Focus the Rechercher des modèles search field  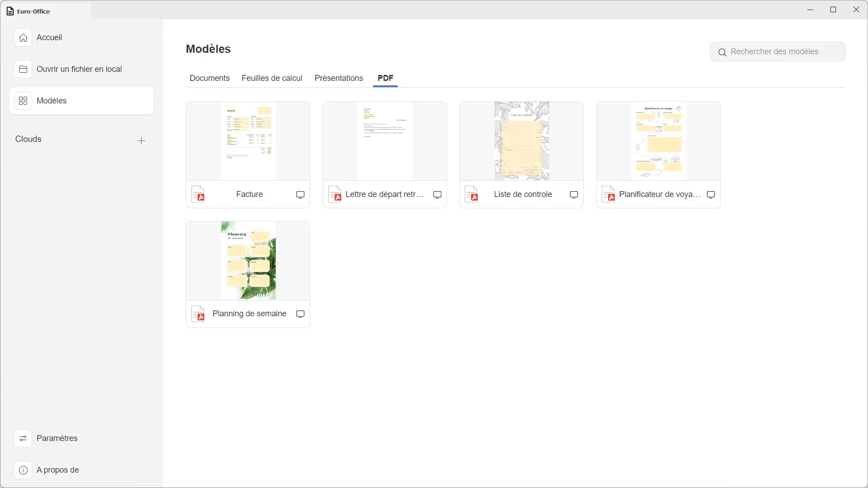click(777, 52)
